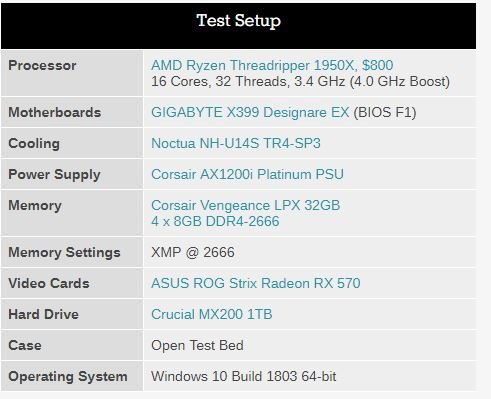Visit the Corsair AX1200i Platinum PSU link
The image size is (491, 399).
point(247,174)
